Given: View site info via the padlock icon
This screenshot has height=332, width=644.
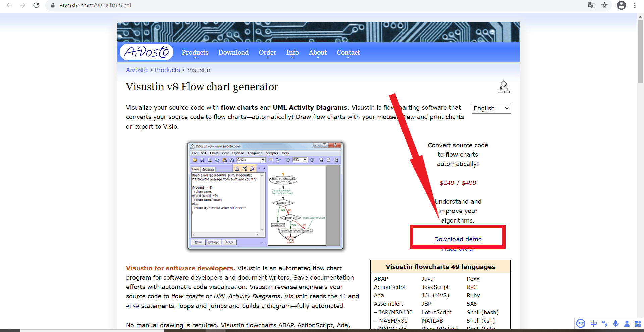Looking at the screenshot, I should (52, 5).
